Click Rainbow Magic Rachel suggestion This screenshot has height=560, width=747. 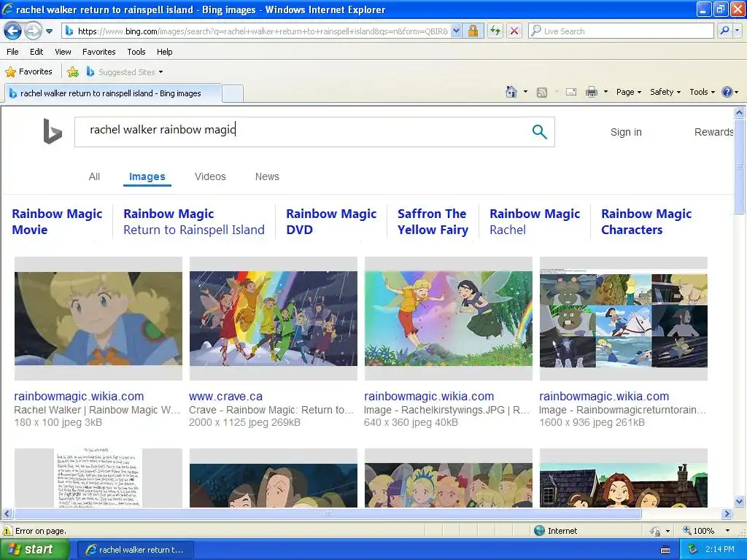535,222
